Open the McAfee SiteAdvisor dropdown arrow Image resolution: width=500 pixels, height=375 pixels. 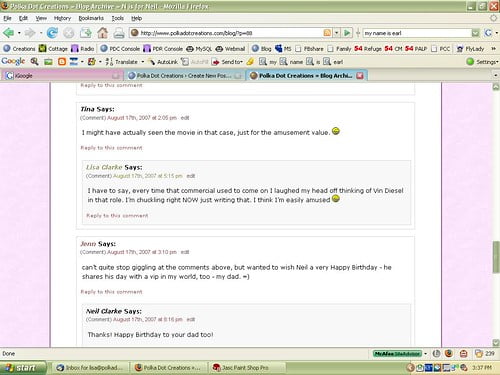point(425,354)
